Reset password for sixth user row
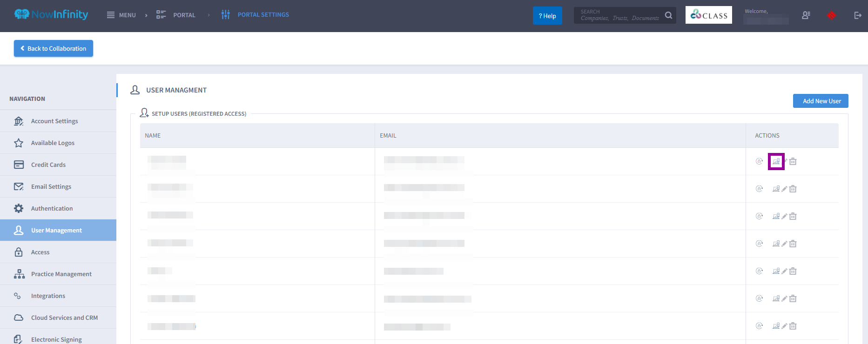 tap(759, 298)
